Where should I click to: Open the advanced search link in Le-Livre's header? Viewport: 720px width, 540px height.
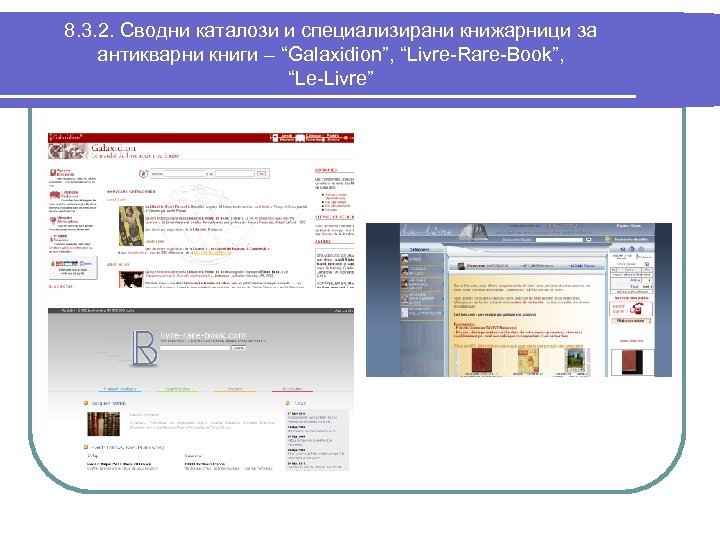coord(631,239)
